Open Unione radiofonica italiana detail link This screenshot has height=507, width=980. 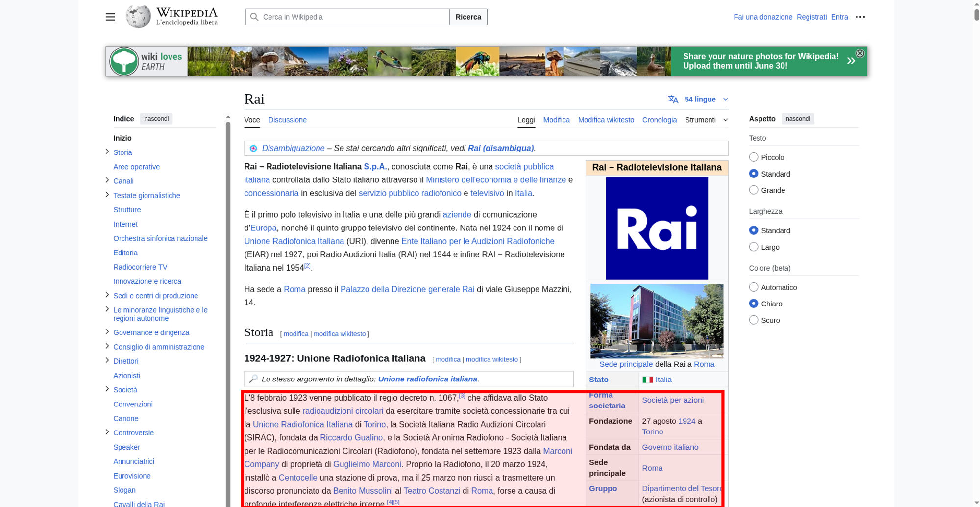427,379
